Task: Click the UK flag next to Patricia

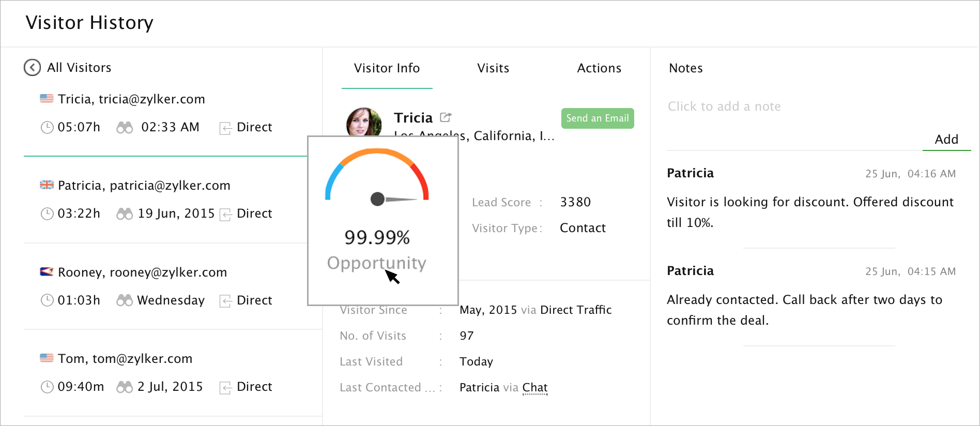Action: pyautogui.click(x=47, y=185)
